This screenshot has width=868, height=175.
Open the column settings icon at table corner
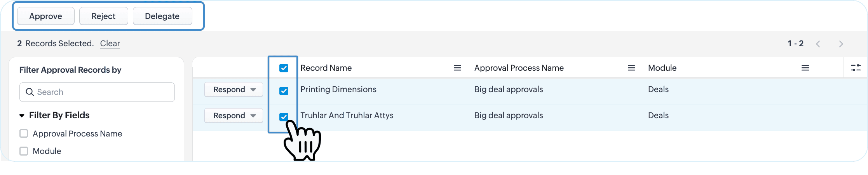coord(856,68)
